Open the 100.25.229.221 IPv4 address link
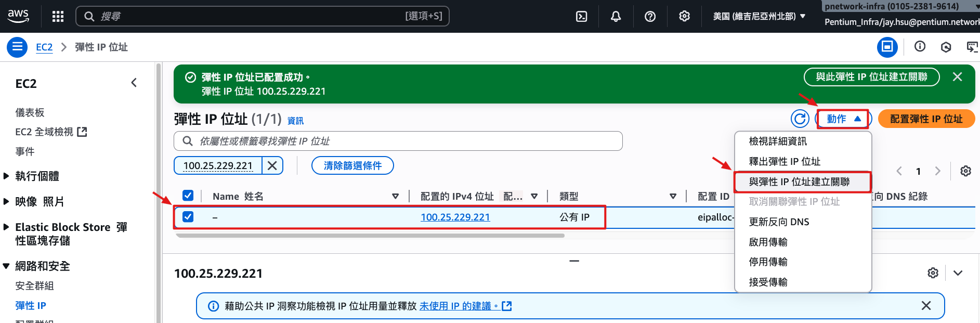Viewport: 980px width, 323px height. point(455,217)
